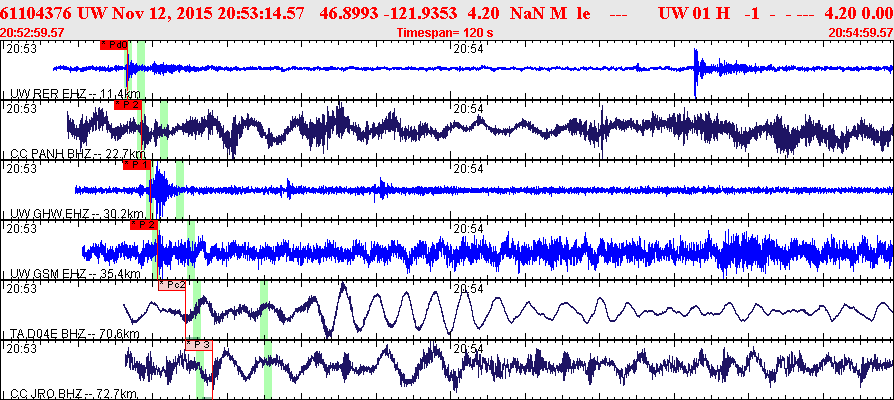Click the start time 20:52:59.57
Viewport: 894px width, 400px height.
tap(33, 33)
